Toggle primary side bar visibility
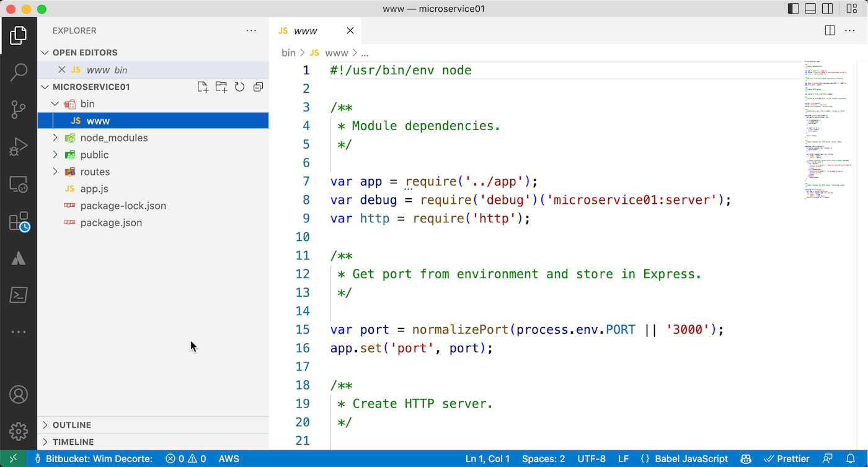Viewport: 868px width, 467px height. click(793, 9)
